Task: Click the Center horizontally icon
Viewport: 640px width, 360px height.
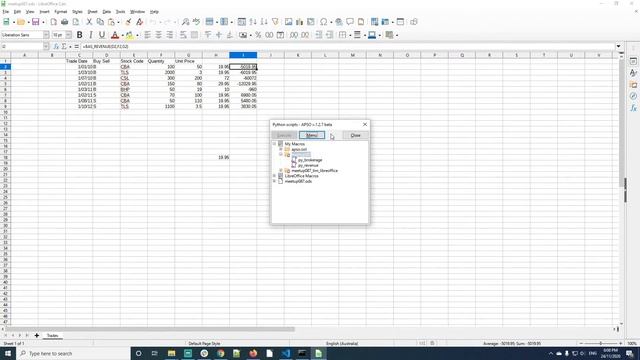Action: (158, 35)
